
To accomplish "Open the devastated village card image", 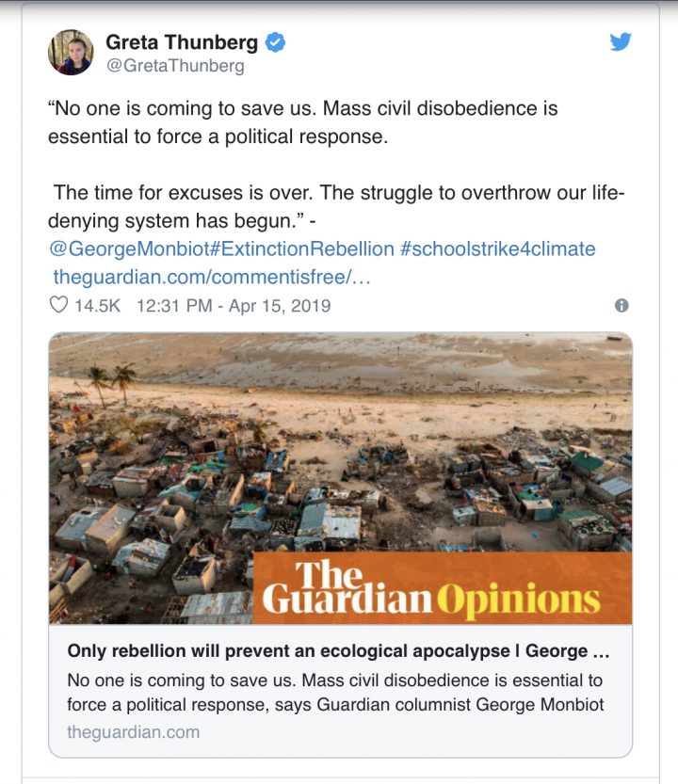I will 282,452.
